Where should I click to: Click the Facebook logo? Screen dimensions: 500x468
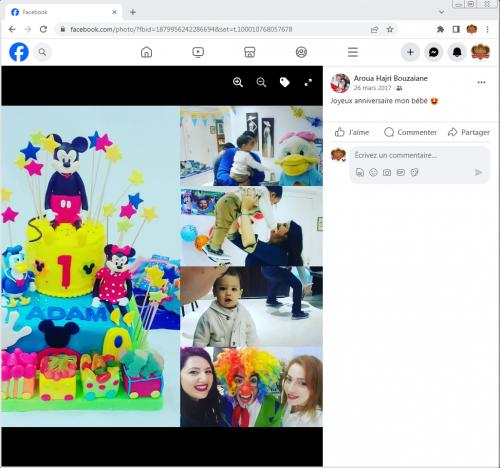pyautogui.click(x=19, y=52)
